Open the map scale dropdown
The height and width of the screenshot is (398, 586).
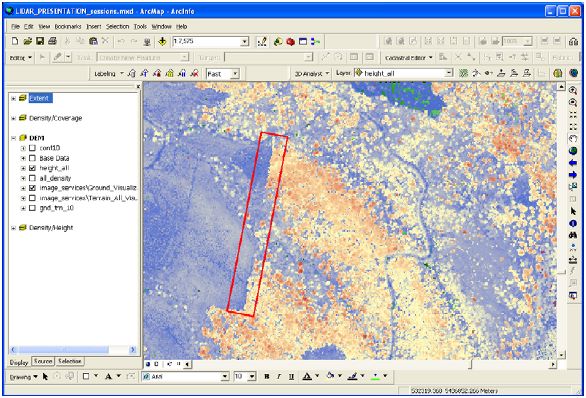244,41
